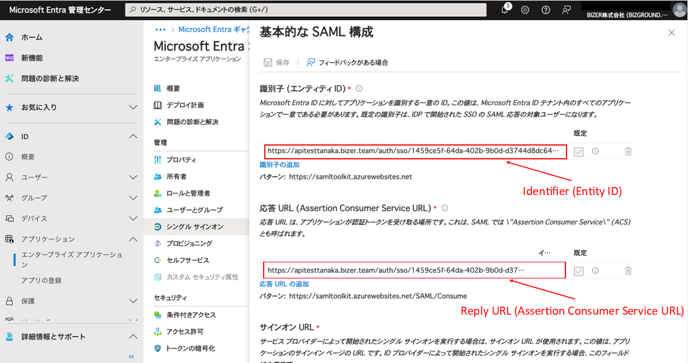
Task: Open the Microsoft Entra ギャラリー breadcrumb link
Action: click(213, 29)
